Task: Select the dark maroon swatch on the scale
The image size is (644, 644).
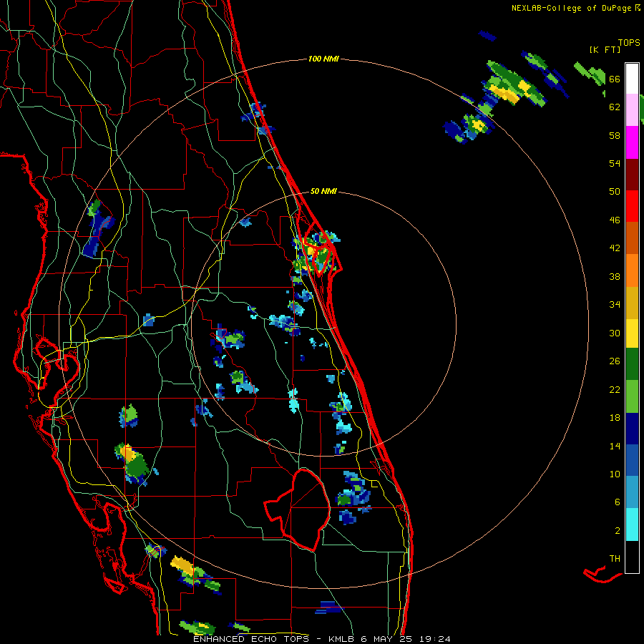Action: pyautogui.click(x=632, y=175)
